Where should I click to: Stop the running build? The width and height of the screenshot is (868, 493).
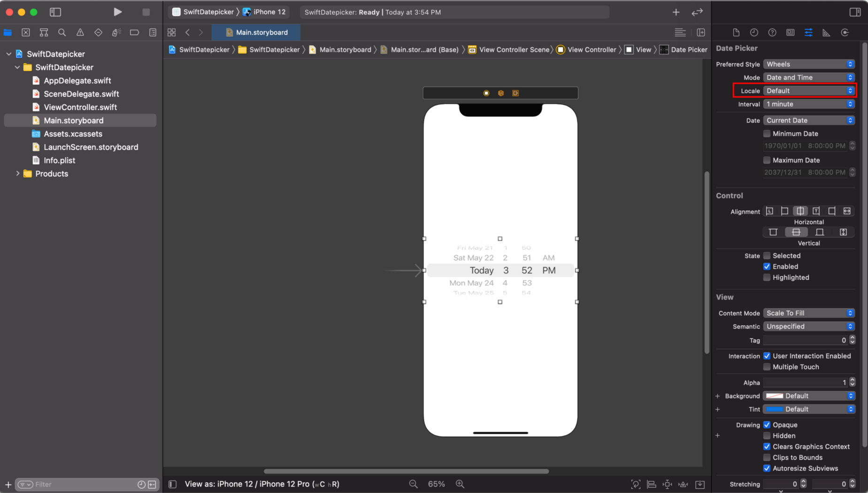[x=146, y=12]
